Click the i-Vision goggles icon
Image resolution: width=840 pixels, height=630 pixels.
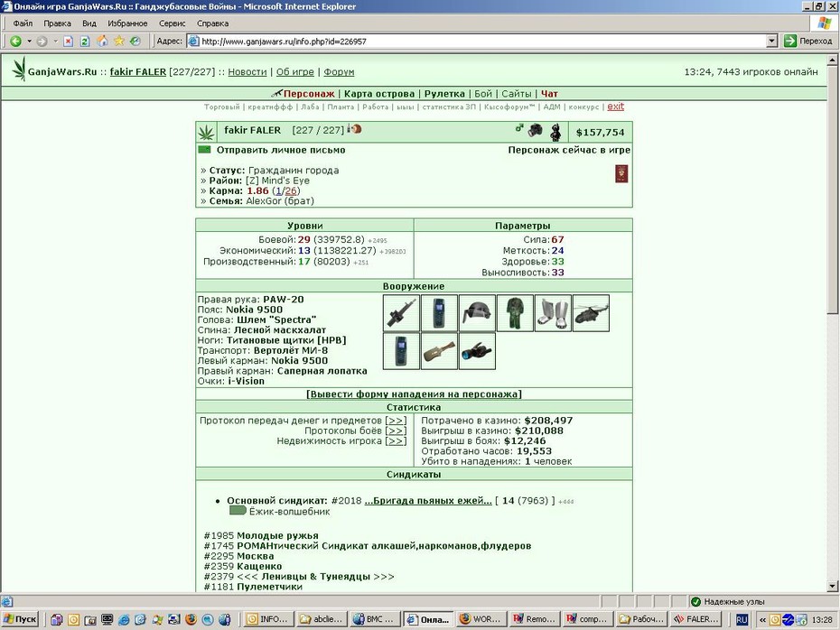(477, 351)
